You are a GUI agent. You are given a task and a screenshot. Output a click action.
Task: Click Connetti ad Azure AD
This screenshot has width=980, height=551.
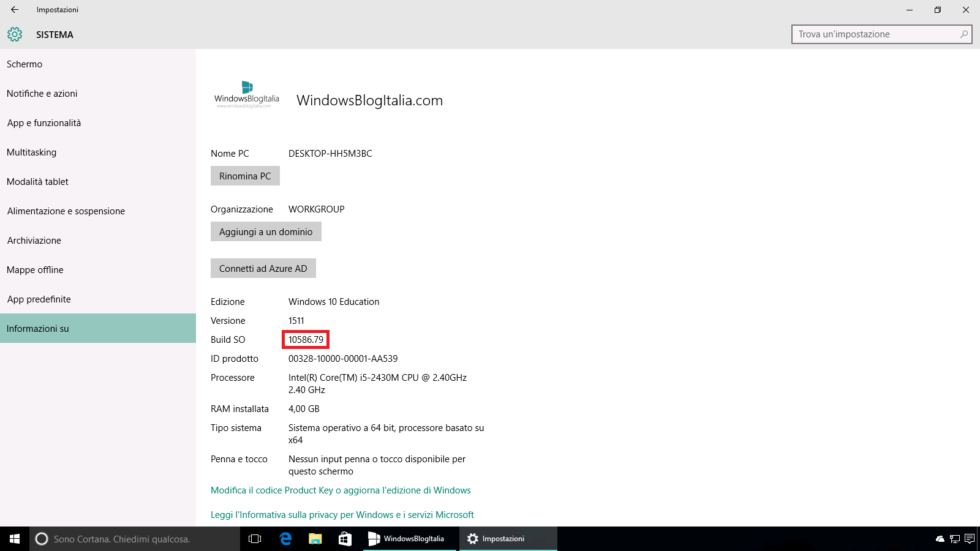click(x=263, y=268)
